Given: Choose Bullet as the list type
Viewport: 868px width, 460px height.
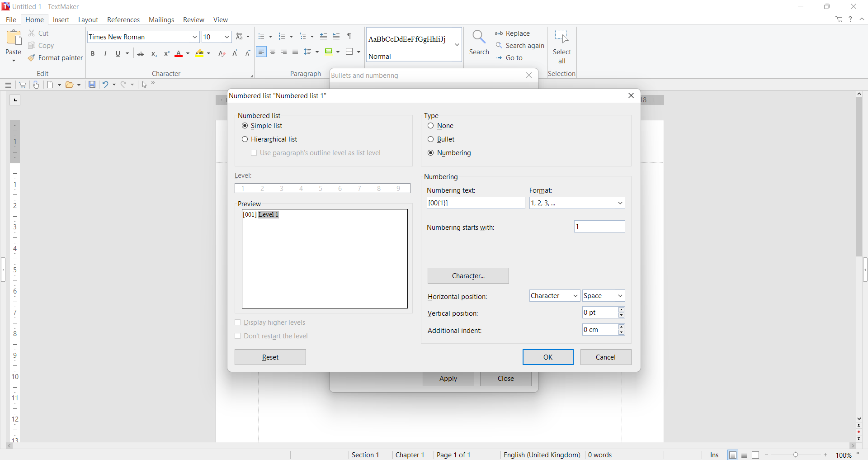Looking at the screenshot, I should [x=431, y=140].
